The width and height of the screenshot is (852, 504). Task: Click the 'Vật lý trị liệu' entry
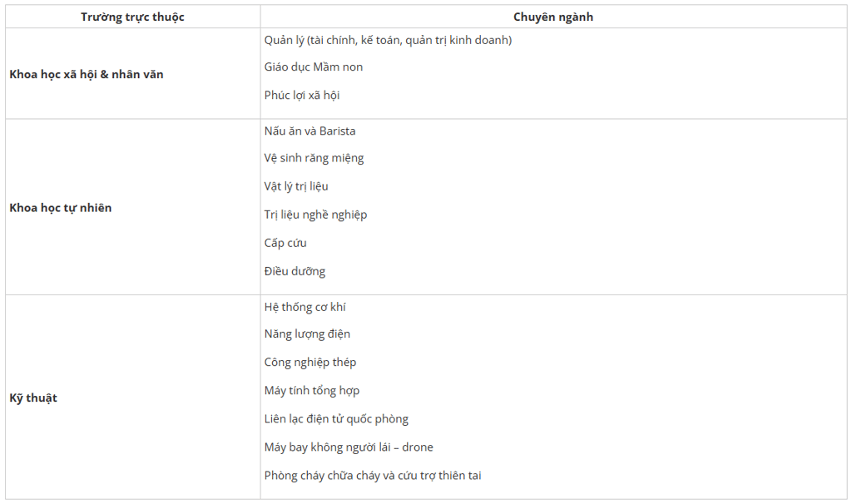pos(296,186)
